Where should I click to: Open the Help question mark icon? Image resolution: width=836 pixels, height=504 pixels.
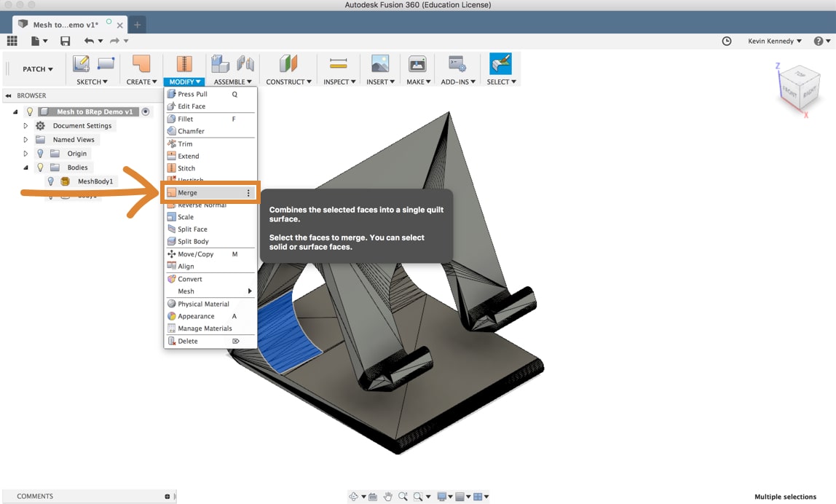[819, 41]
